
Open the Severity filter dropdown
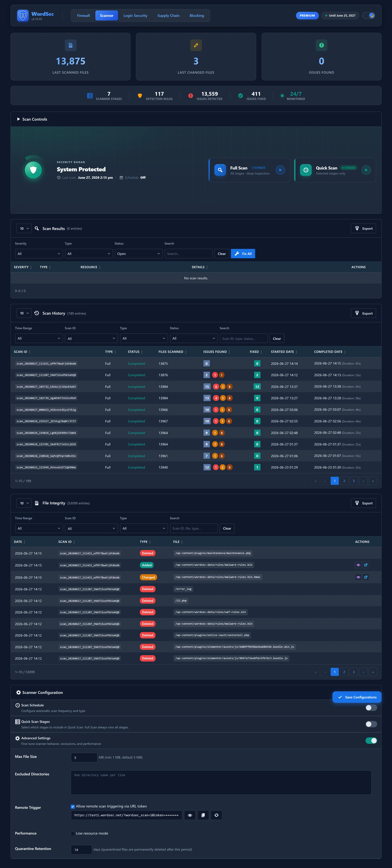pyautogui.click(x=39, y=254)
